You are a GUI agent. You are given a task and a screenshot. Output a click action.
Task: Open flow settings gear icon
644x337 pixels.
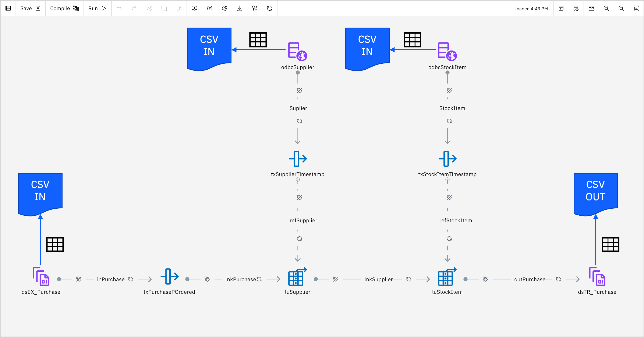coord(224,8)
